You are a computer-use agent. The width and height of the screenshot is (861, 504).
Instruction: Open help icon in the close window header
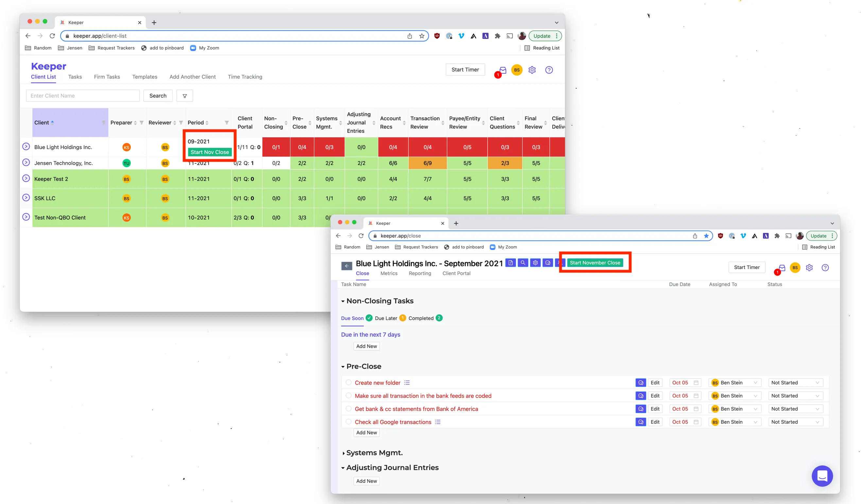pos(825,268)
